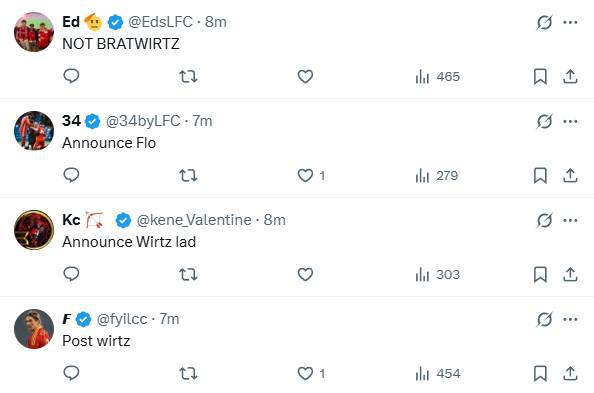The height and width of the screenshot is (393, 594).
Task: Like the Announce Wirtz lad tweet
Action: (x=305, y=274)
